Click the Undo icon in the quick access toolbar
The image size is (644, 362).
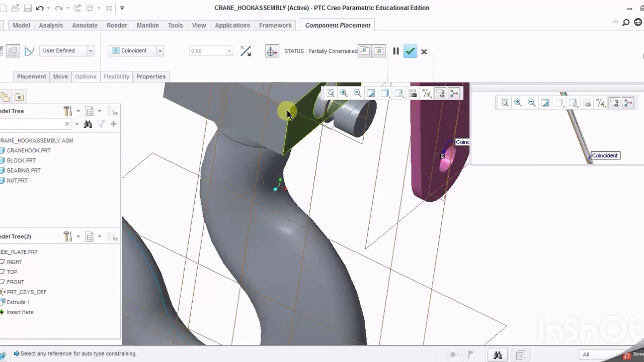40,8
